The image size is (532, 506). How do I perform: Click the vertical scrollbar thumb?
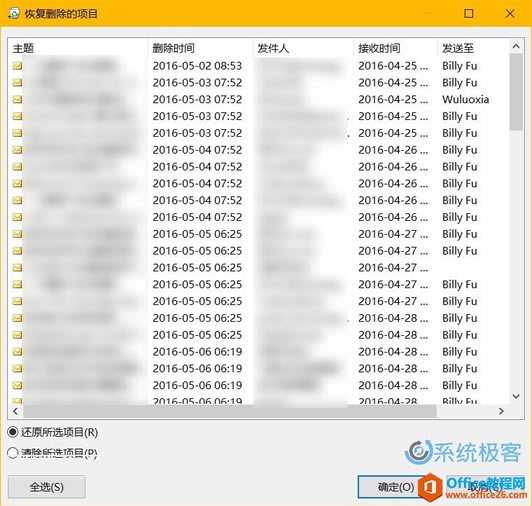pyautogui.click(x=516, y=92)
